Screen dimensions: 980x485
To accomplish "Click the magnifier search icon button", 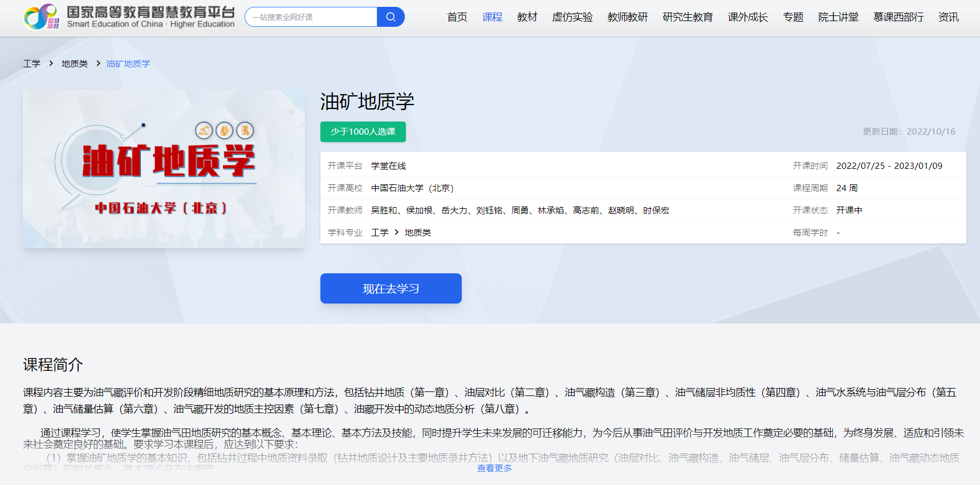I will tap(391, 17).
